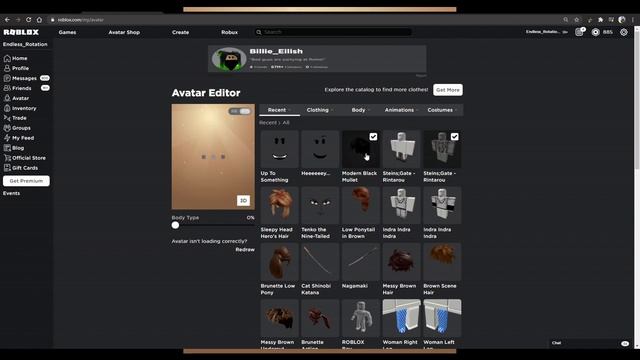
Task: Select the Woman Right Leg item
Action: 402,324
